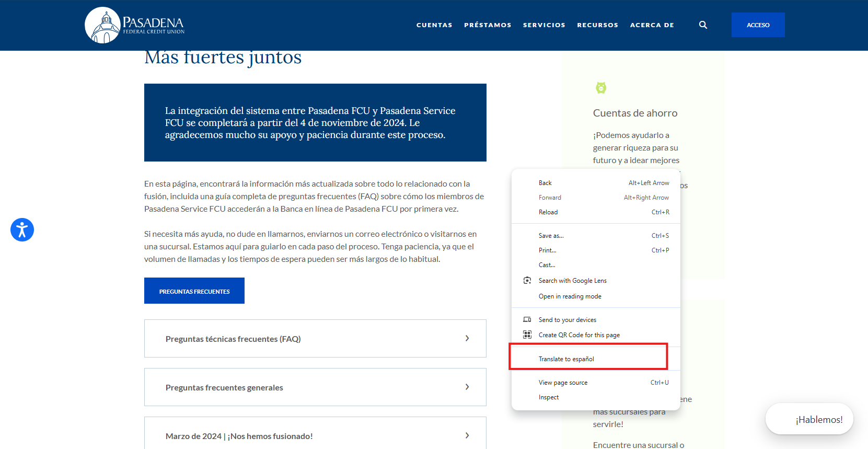Viewport: 868px width, 449px height.
Task: Select View page source
Action: click(596, 383)
